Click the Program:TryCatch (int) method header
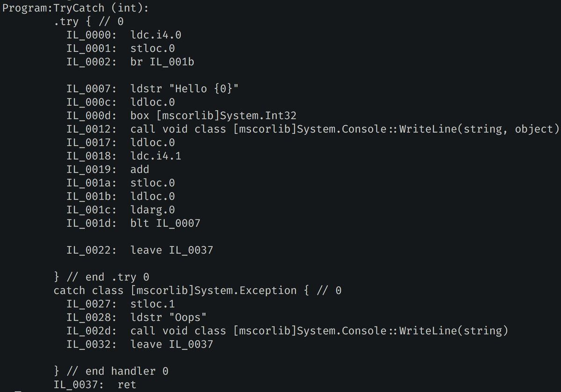Image resolution: width=561 pixels, height=392 pixels. (76, 9)
